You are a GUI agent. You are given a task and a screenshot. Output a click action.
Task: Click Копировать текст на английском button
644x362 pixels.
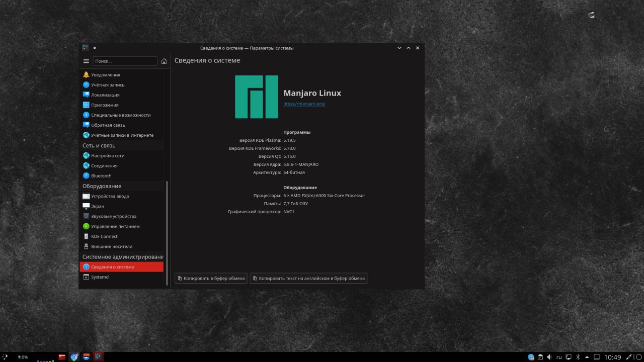point(308,278)
